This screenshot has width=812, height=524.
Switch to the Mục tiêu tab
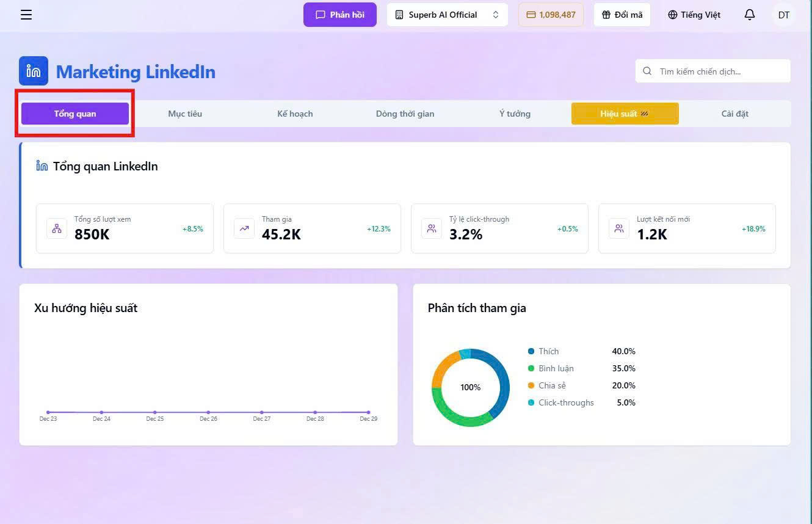[x=185, y=114]
